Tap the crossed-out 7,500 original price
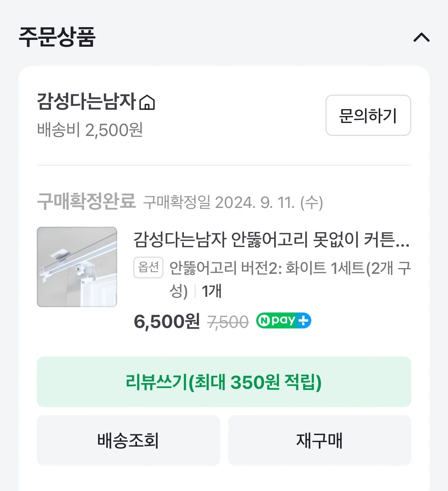The width and height of the screenshot is (448, 491). pos(228,322)
